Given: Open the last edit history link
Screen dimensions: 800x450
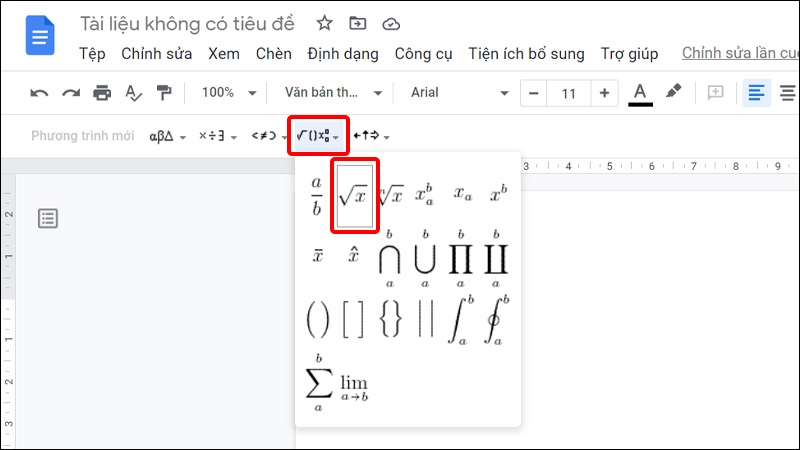Looking at the screenshot, I should pyautogui.click(x=740, y=53).
